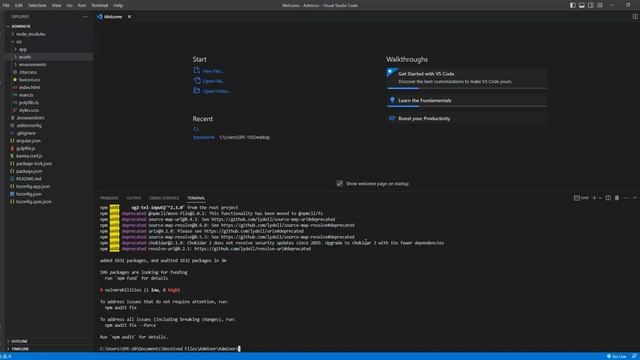Open styles.scss in the explorer
This screenshot has height=360, width=640.
click(x=29, y=110)
